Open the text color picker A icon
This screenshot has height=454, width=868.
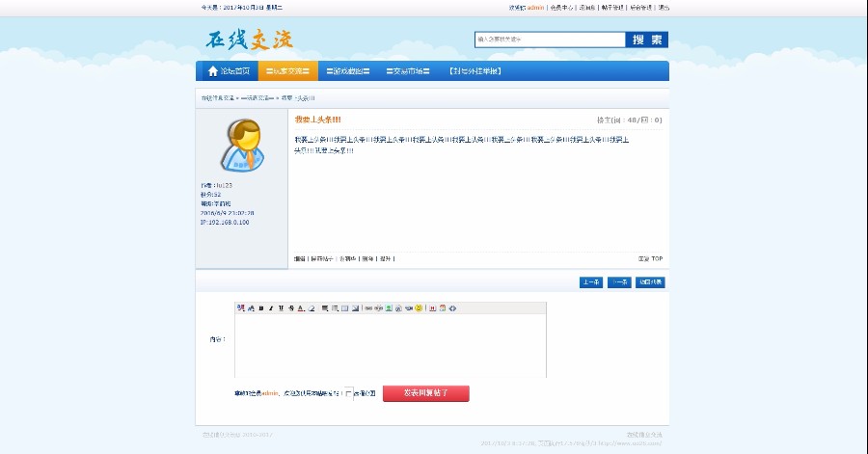coord(301,308)
